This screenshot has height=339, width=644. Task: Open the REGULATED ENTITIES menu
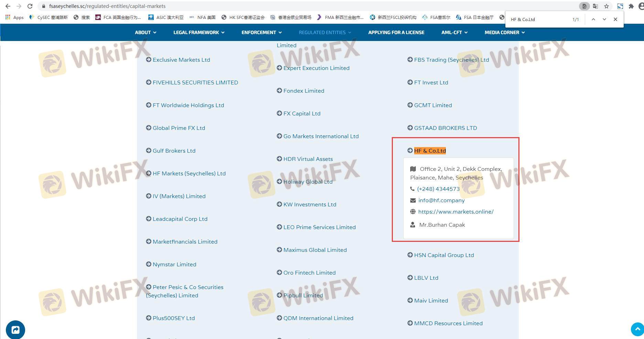(x=325, y=32)
